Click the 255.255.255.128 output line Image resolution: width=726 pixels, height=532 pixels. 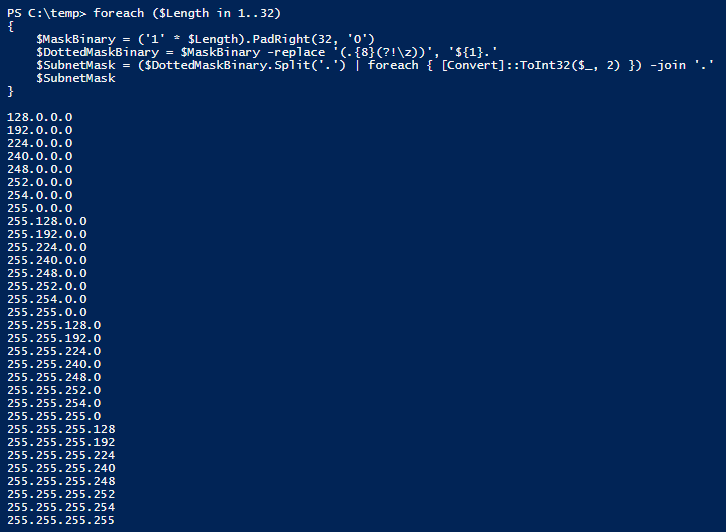(61, 429)
